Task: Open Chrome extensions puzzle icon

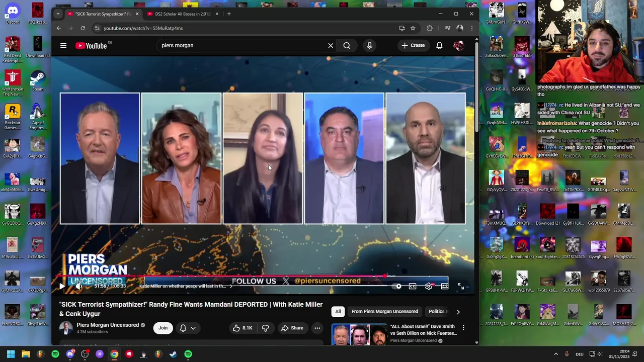Action: click(x=430, y=28)
